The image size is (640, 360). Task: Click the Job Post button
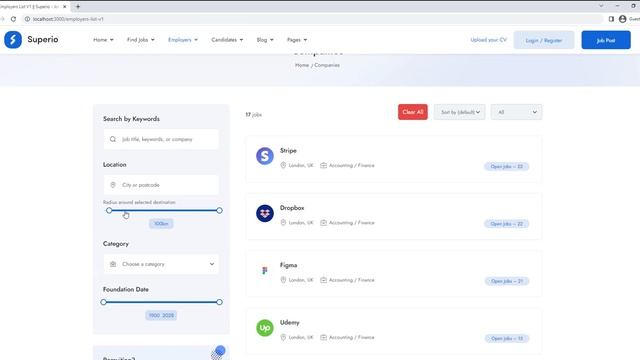606,40
